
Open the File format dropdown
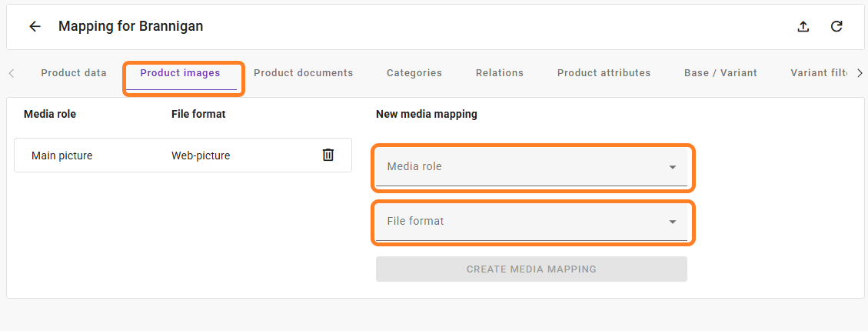pyautogui.click(x=531, y=222)
